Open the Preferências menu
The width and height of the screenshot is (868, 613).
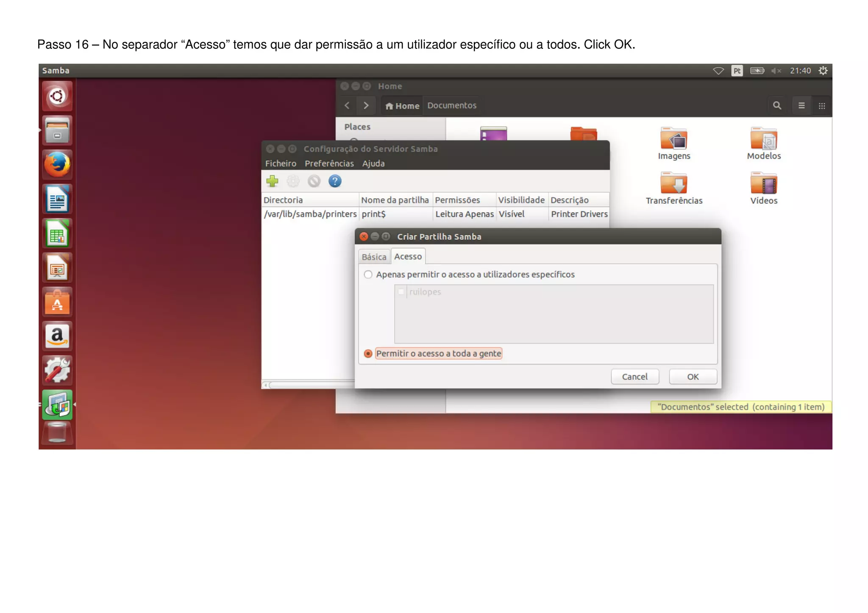(329, 164)
